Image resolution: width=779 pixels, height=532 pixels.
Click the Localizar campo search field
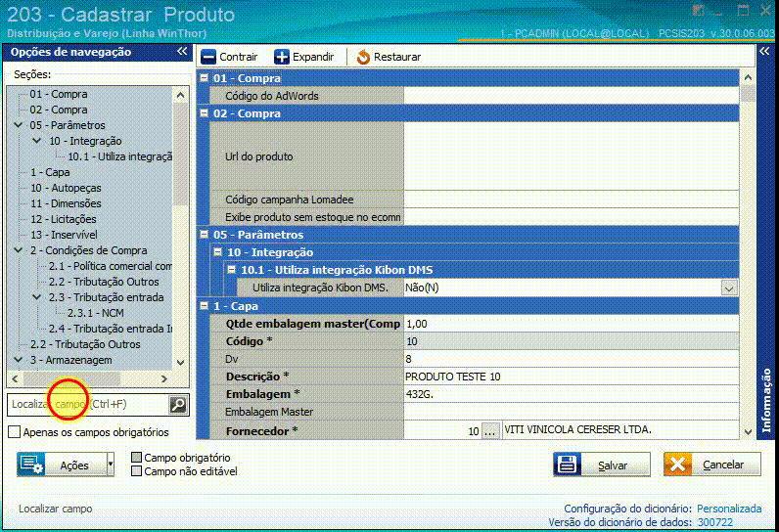88,405
